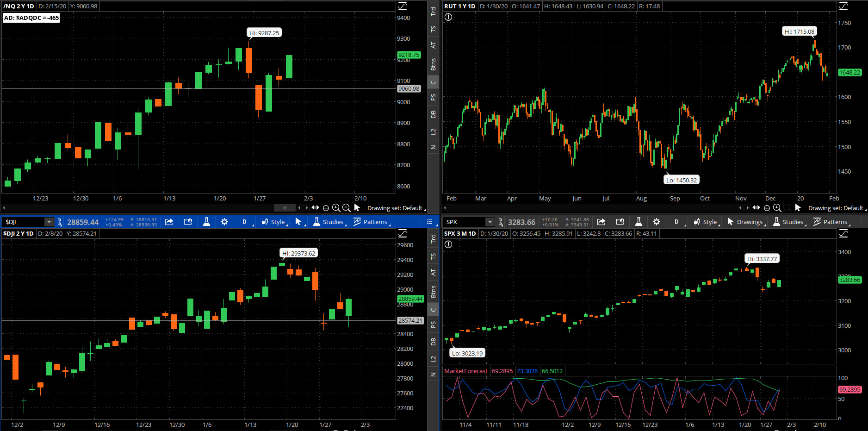
Task: Click the alert info icon in RUT chart
Action: coord(448,17)
